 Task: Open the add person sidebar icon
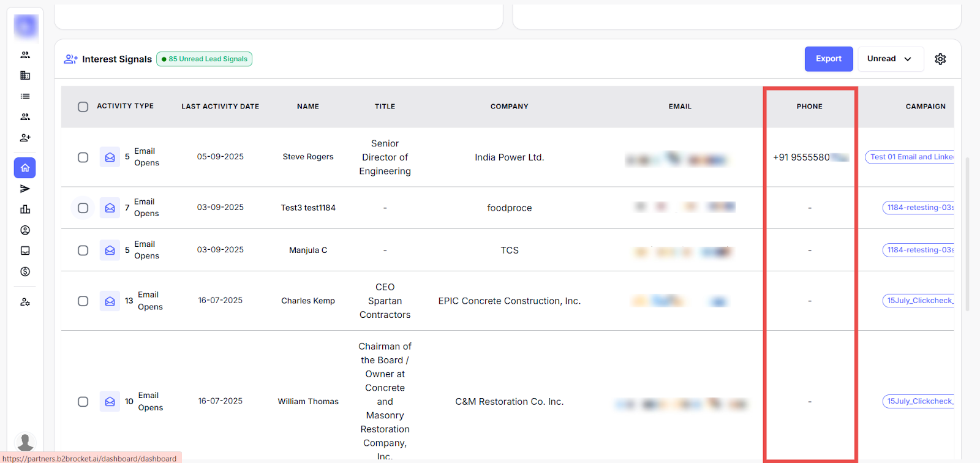[x=25, y=138]
